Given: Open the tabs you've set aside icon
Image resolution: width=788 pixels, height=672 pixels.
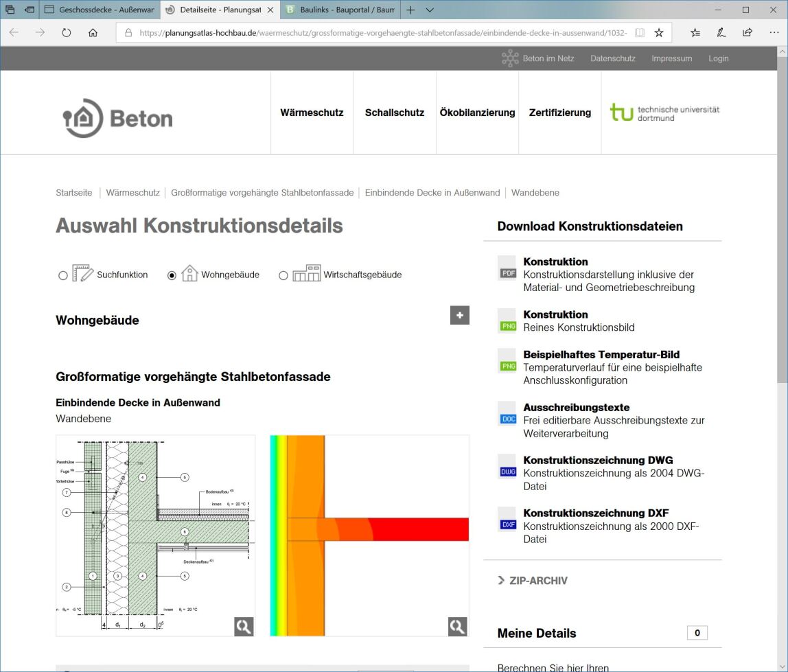Looking at the screenshot, I should point(10,10).
